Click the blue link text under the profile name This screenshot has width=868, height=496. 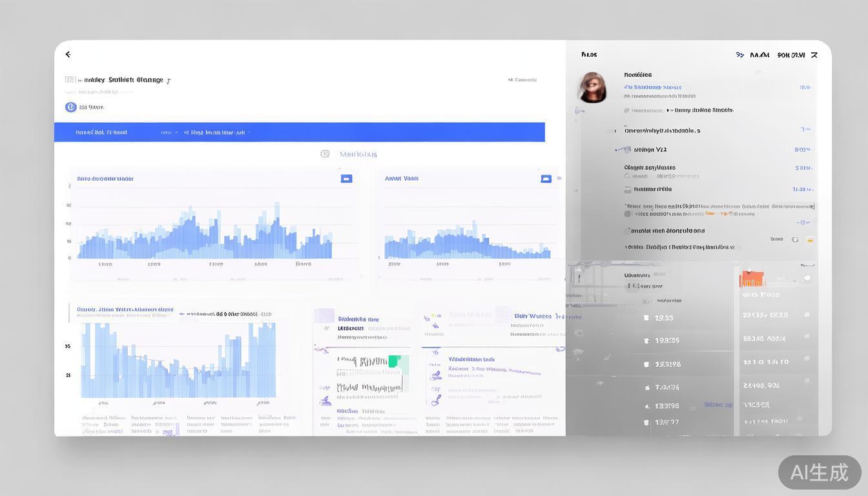pyautogui.click(x=652, y=87)
